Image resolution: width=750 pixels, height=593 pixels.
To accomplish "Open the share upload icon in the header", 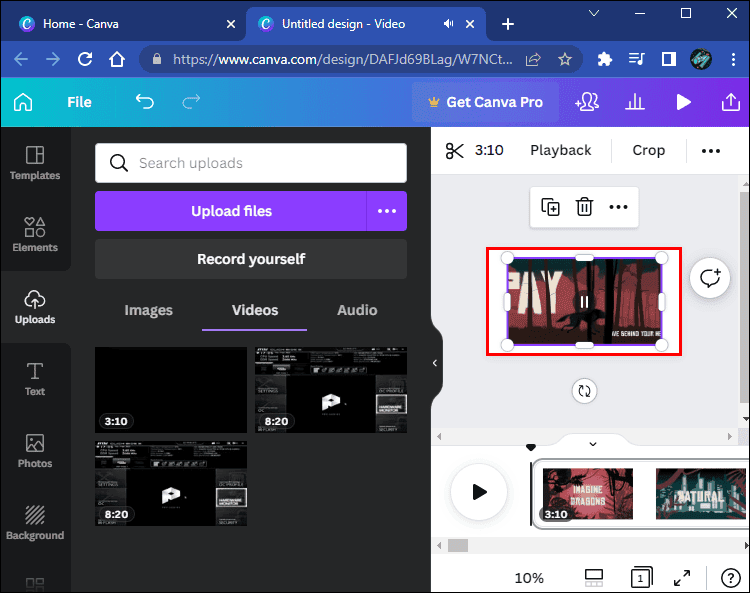I will (x=730, y=102).
